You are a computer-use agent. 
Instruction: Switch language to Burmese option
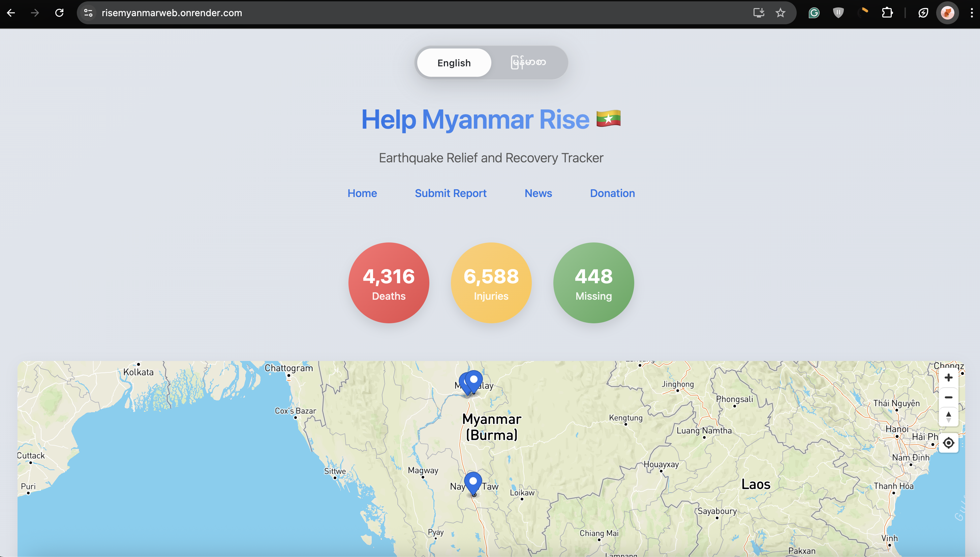pos(528,63)
